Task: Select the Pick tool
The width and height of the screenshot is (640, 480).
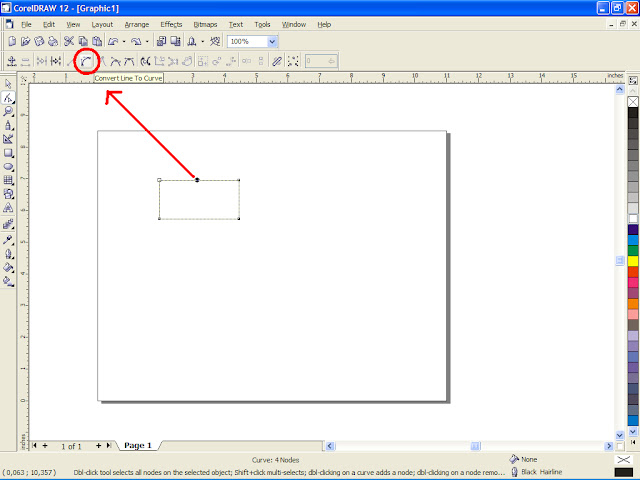Action: coord(8,84)
